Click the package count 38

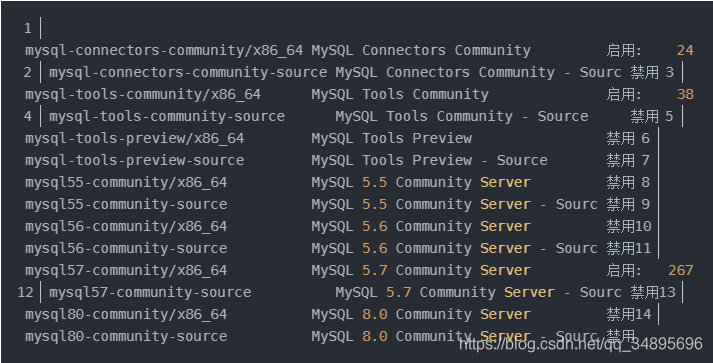click(685, 95)
